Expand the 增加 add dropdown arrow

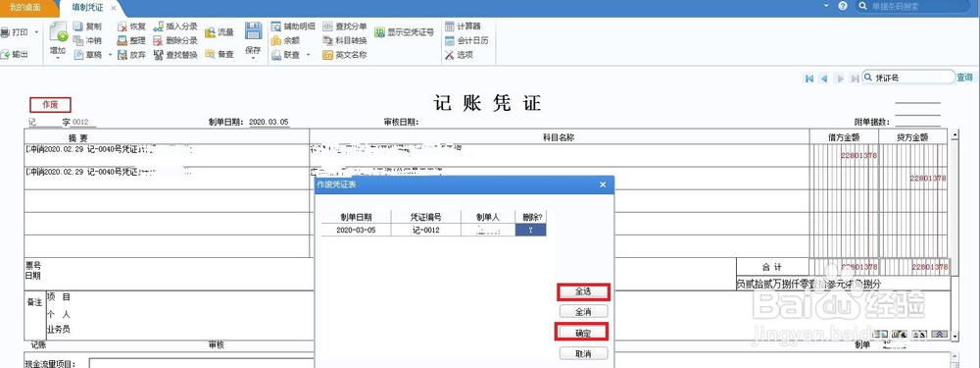pos(58,58)
